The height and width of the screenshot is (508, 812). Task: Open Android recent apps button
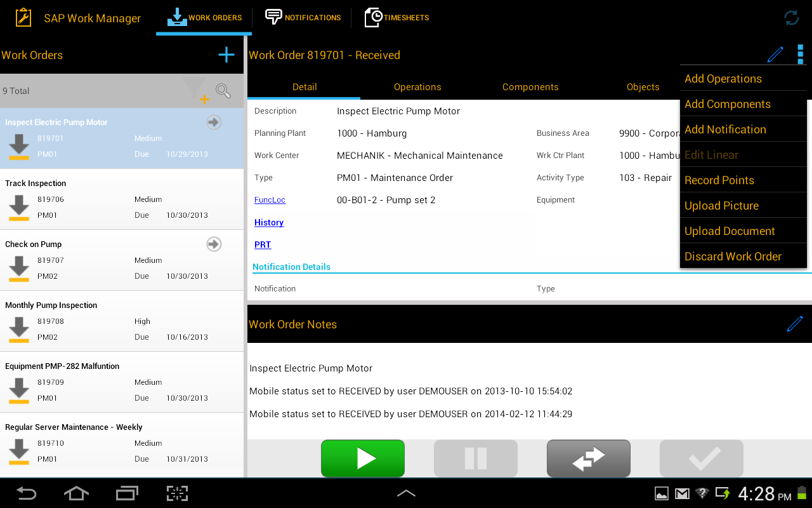(x=127, y=493)
